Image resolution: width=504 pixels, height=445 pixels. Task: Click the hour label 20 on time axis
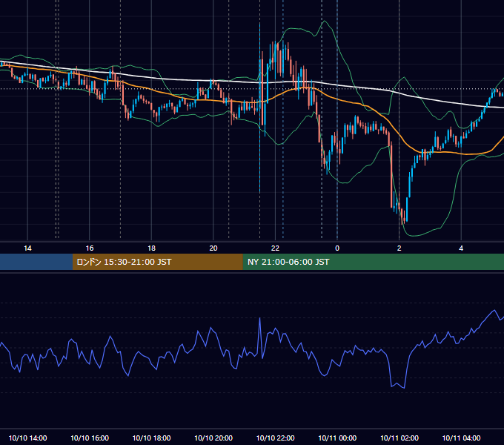tap(213, 248)
